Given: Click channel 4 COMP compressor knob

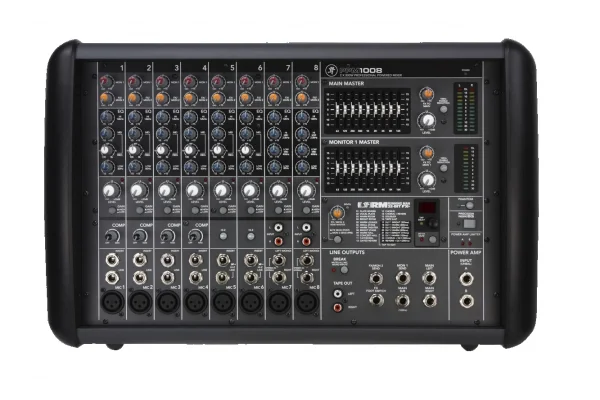Looking at the screenshot, I should [196, 236].
